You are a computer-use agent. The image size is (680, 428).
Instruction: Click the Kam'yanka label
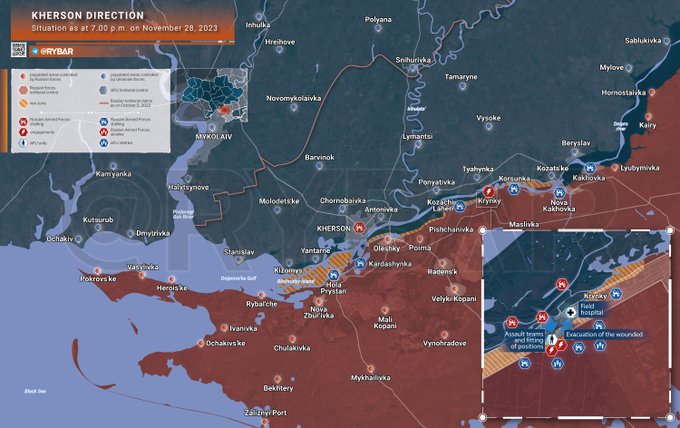113,174
